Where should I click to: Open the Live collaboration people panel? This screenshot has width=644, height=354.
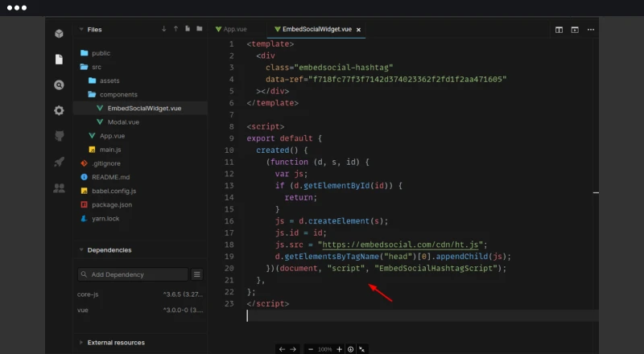point(59,188)
